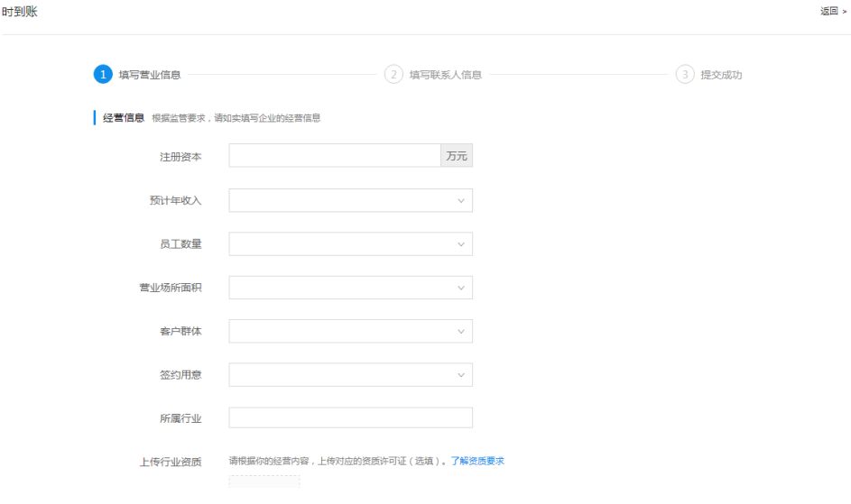Go to the 提交成功 step label

tap(721, 75)
